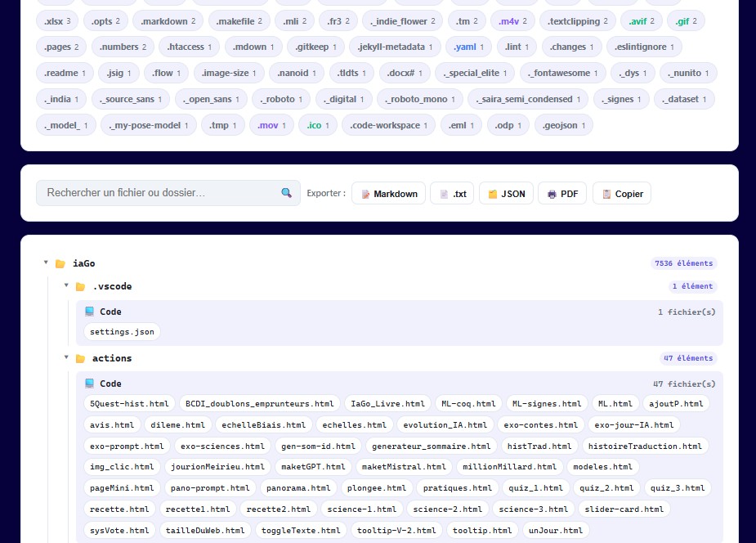Select the ._roboto_mono chip
This screenshot has width=756, height=543.
click(x=420, y=99)
